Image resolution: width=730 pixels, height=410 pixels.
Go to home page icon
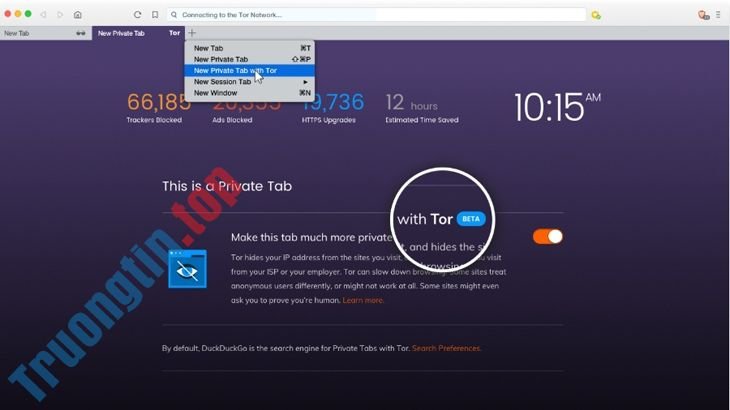[78, 14]
